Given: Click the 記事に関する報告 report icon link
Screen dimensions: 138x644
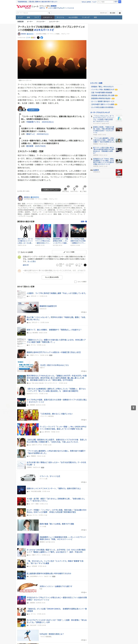Looking at the screenshot, I should coord(24,191).
